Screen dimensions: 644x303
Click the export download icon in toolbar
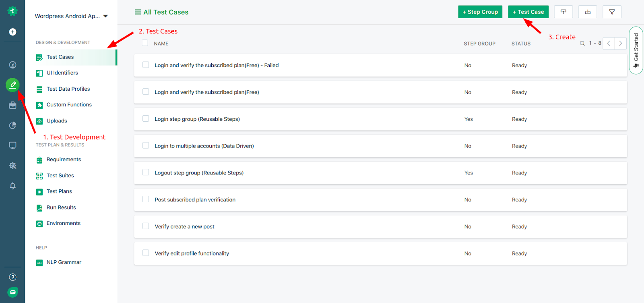pos(588,12)
